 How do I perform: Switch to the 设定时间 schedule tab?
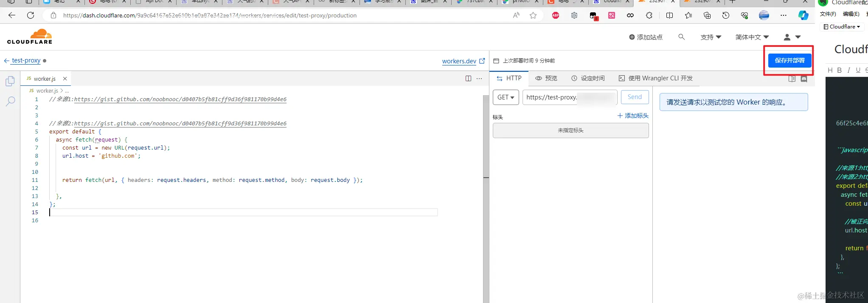coord(588,78)
